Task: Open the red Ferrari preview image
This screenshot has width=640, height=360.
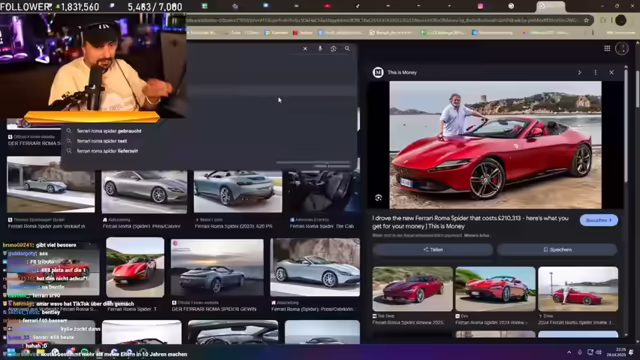Action: [x=495, y=145]
